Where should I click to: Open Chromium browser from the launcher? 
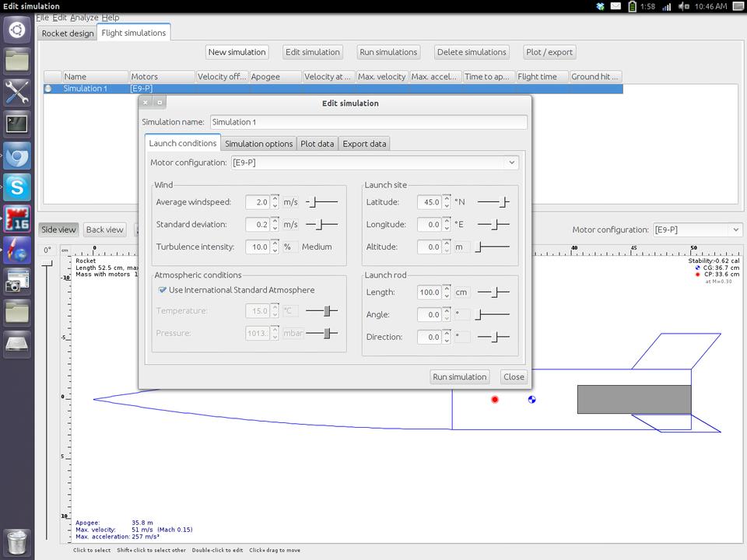pyautogui.click(x=16, y=156)
